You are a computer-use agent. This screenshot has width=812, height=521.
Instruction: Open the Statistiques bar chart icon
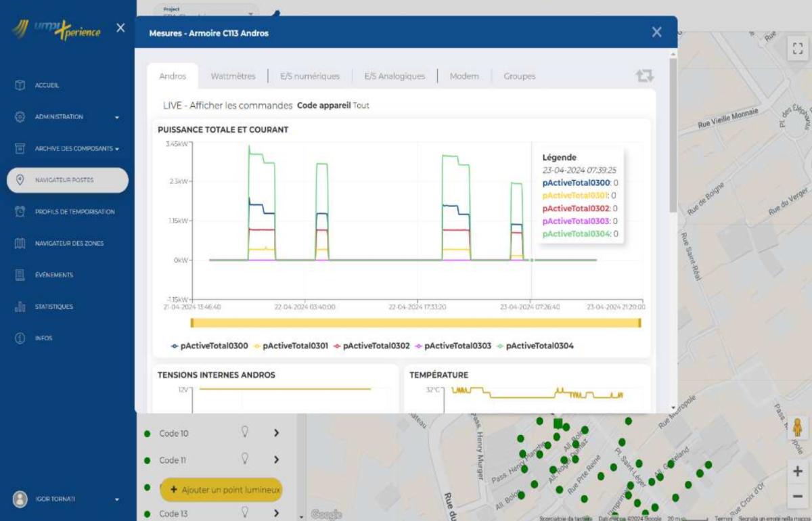[20, 307]
